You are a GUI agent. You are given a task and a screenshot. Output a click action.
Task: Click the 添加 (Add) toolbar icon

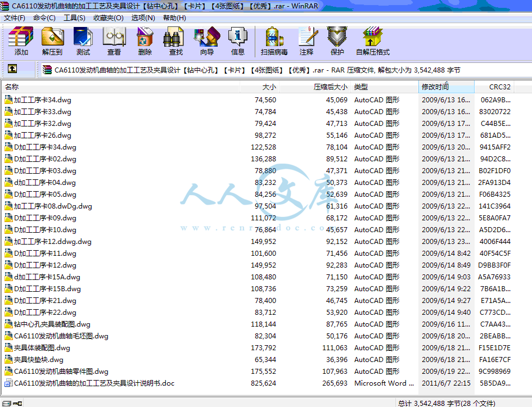pyautogui.click(x=21, y=41)
